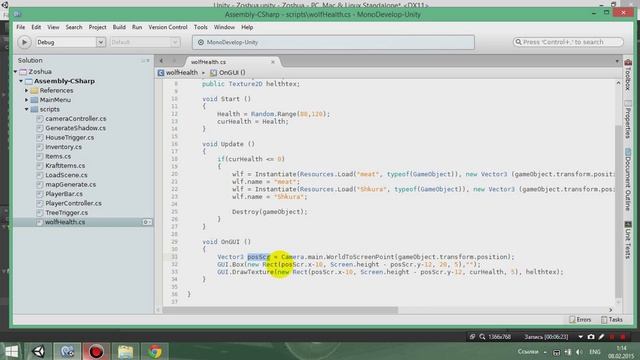Open the Build menu

119,27
